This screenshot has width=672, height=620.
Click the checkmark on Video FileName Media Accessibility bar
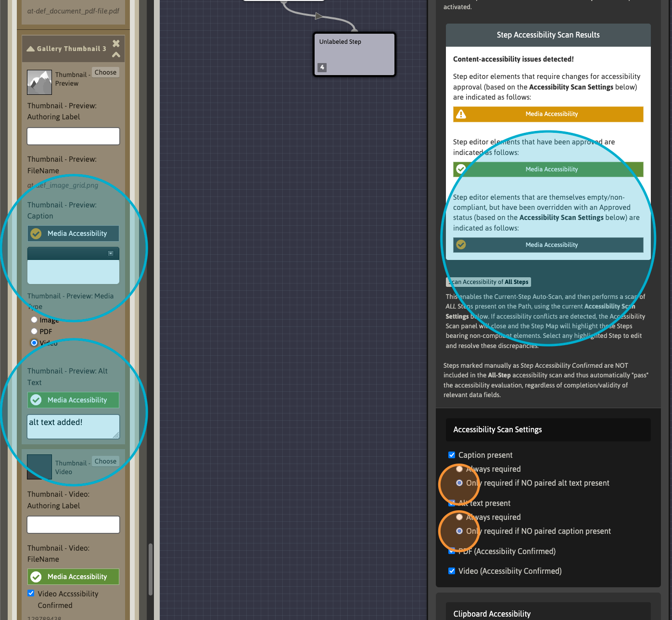point(36,577)
